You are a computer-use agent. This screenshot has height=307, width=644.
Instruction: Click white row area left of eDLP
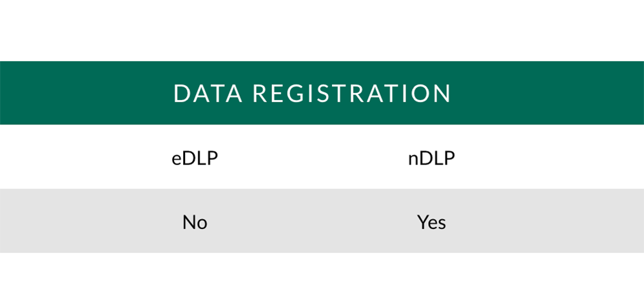[86, 157]
